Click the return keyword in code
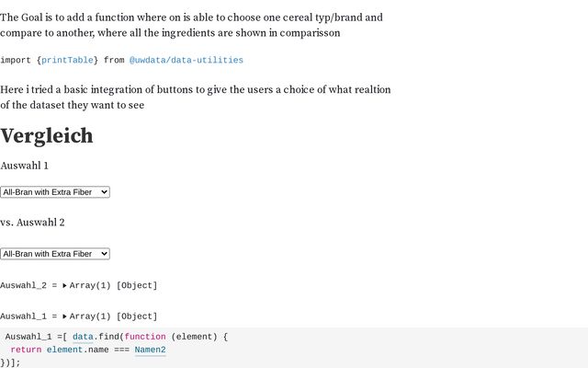Image resolution: width=588 pixels, height=368 pixels. (x=26, y=350)
